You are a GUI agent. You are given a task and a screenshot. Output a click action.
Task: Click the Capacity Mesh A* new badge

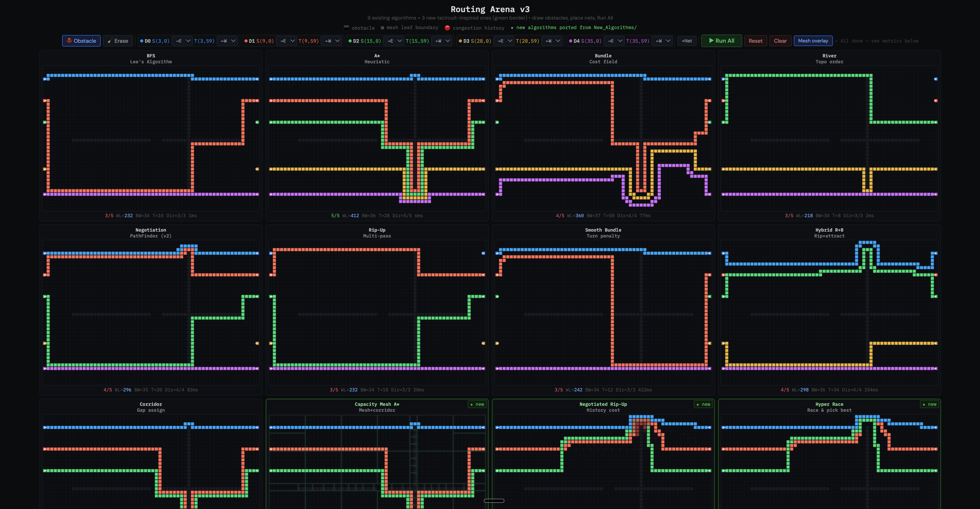point(477,404)
